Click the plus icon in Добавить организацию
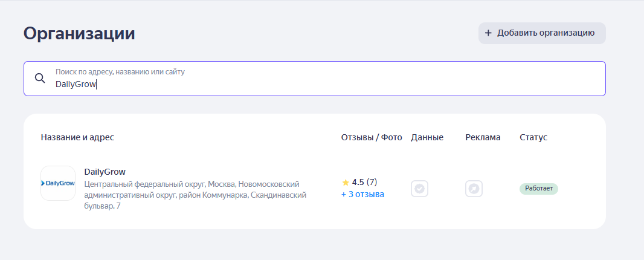The image size is (644, 260). pos(488,33)
